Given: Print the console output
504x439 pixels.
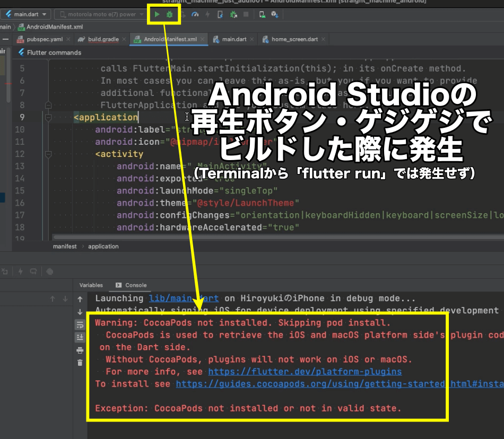Looking at the screenshot, I should pyautogui.click(x=80, y=350).
